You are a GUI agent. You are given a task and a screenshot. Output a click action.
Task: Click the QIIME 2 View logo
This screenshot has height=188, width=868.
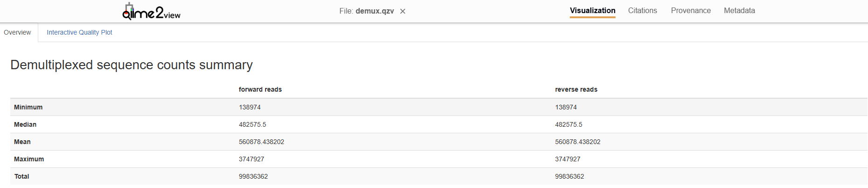tap(151, 11)
